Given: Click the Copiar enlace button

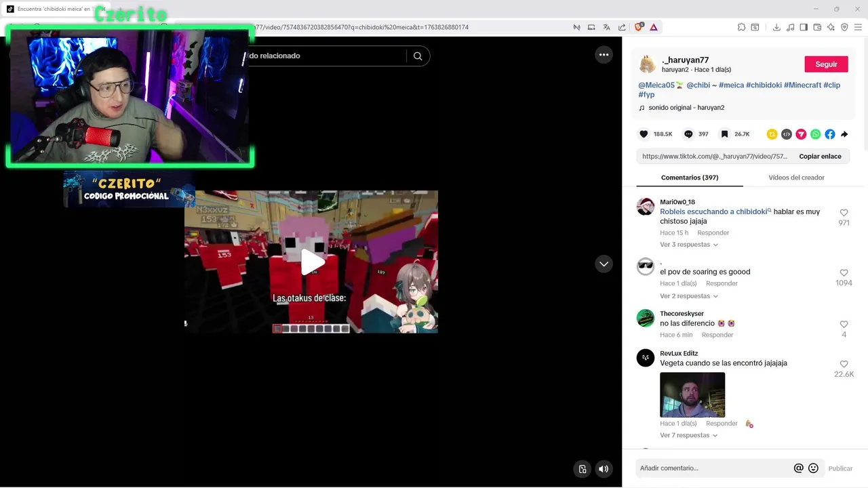Looking at the screenshot, I should (820, 157).
